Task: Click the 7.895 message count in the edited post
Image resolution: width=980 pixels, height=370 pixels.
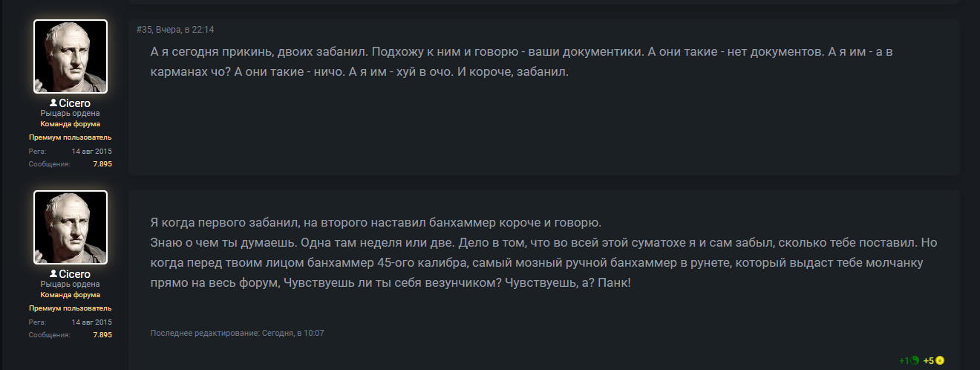Action: (102, 335)
